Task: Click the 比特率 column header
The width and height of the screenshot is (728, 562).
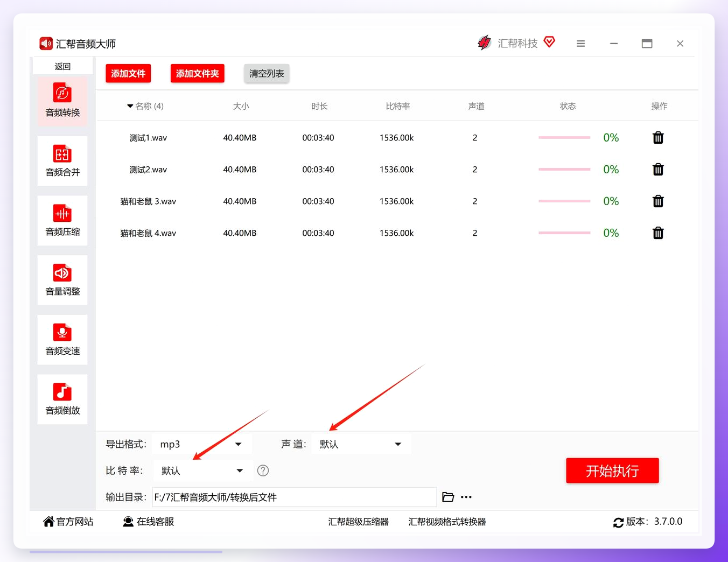Action: (398, 106)
